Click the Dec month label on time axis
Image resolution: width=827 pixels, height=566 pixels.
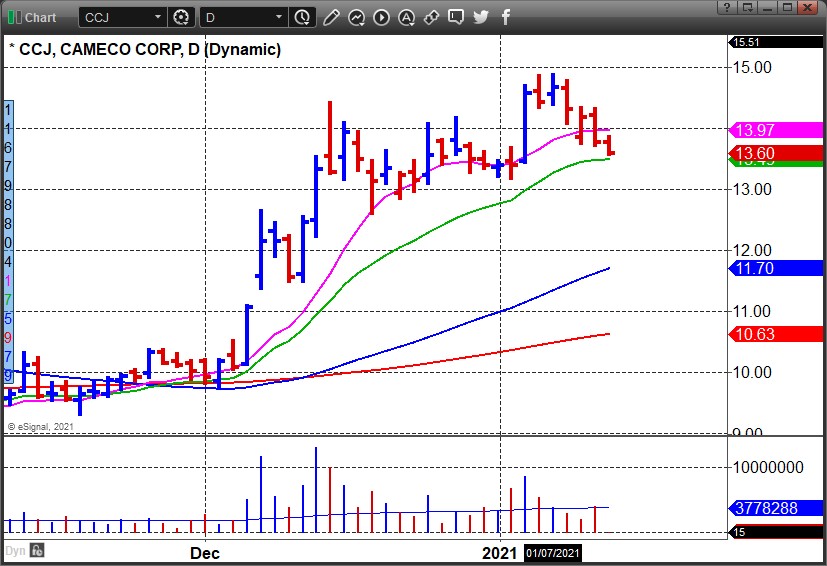tap(205, 553)
